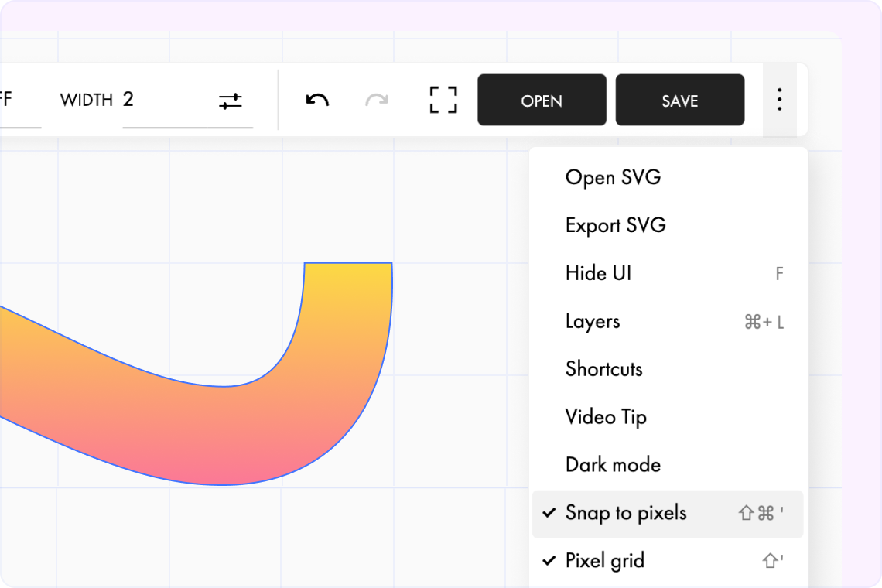Image resolution: width=882 pixels, height=588 pixels.
Task: Open the stroke adjustment sliders icon
Action: (x=231, y=99)
